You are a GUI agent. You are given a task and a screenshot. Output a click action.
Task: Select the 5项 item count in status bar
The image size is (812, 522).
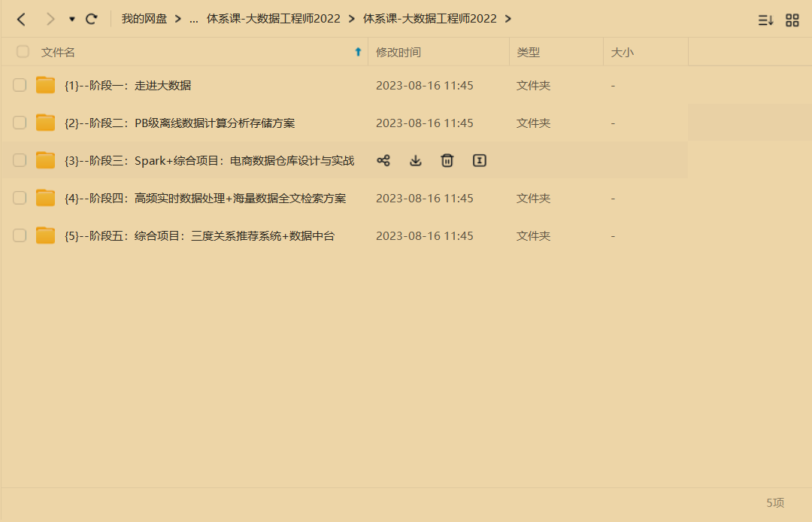click(x=775, y=502)
